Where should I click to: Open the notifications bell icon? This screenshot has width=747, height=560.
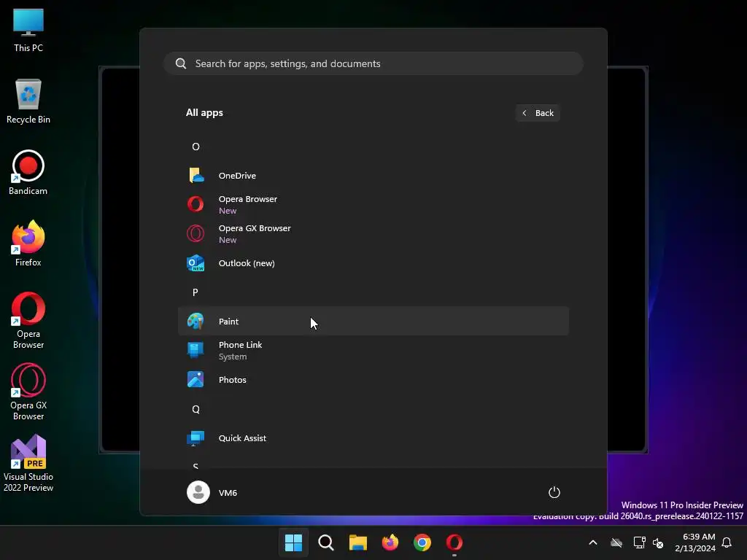(x=727, y=542)
